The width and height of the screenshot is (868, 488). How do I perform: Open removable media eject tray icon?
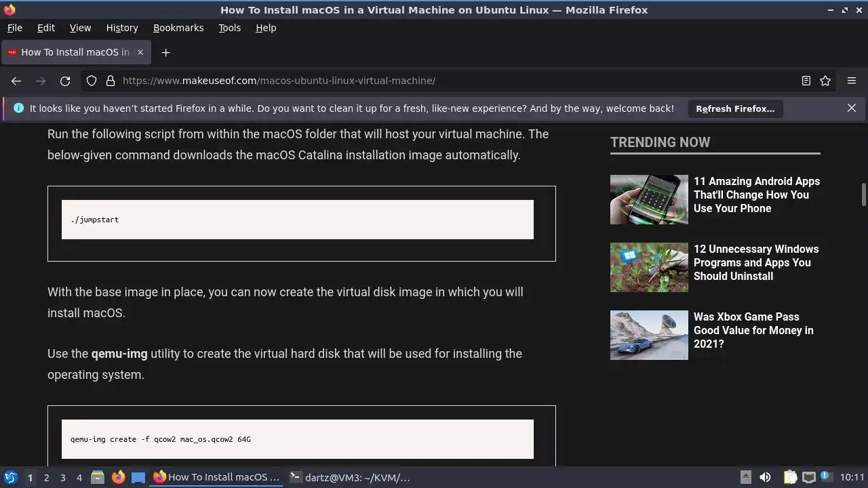pyautogui.click(x=745, y=477)
